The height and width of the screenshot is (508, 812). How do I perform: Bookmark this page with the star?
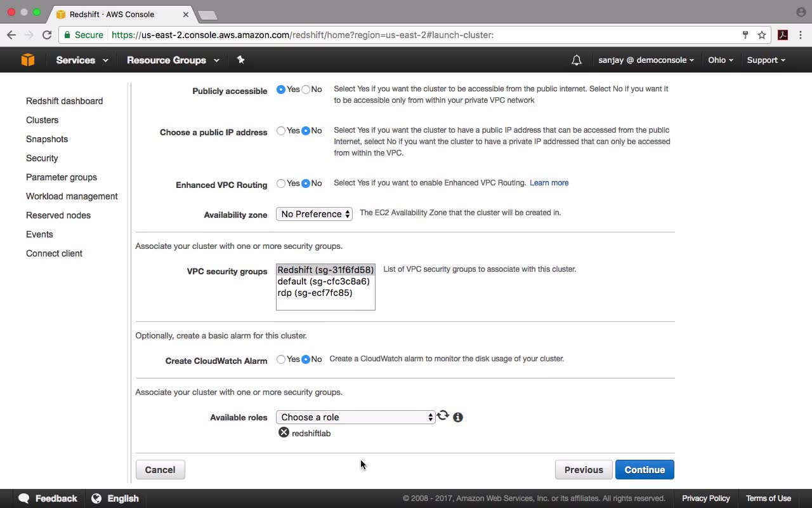point(762,35)
